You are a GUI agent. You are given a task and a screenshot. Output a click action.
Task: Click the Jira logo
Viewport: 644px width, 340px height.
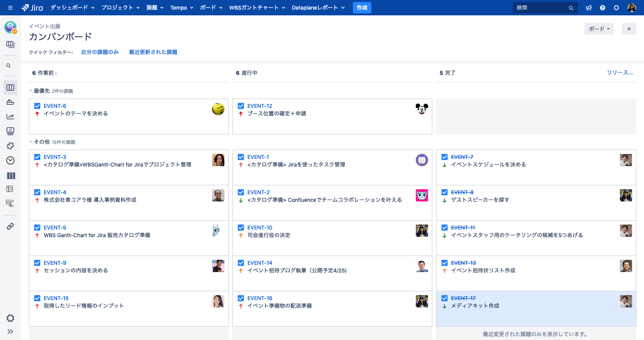[x=32, y=8]
